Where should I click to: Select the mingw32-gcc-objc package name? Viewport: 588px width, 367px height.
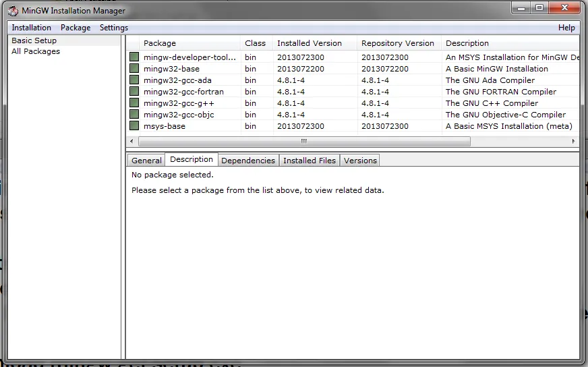pos(179,115)
